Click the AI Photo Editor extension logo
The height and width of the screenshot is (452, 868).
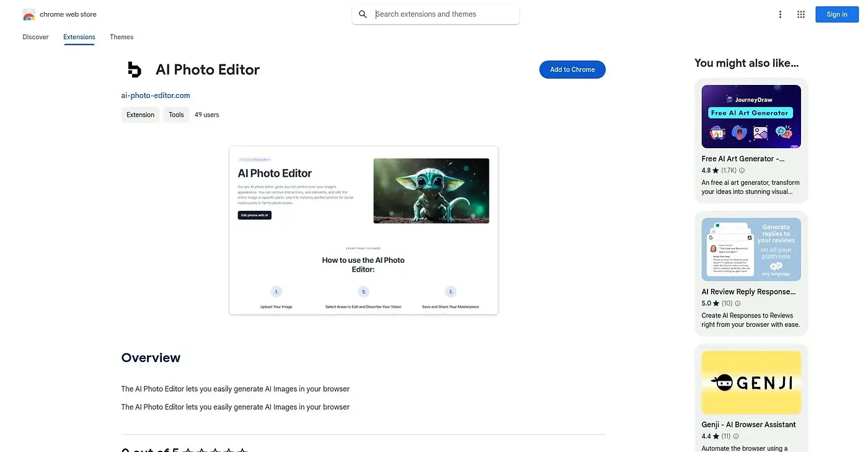click(x=135, y=69)
